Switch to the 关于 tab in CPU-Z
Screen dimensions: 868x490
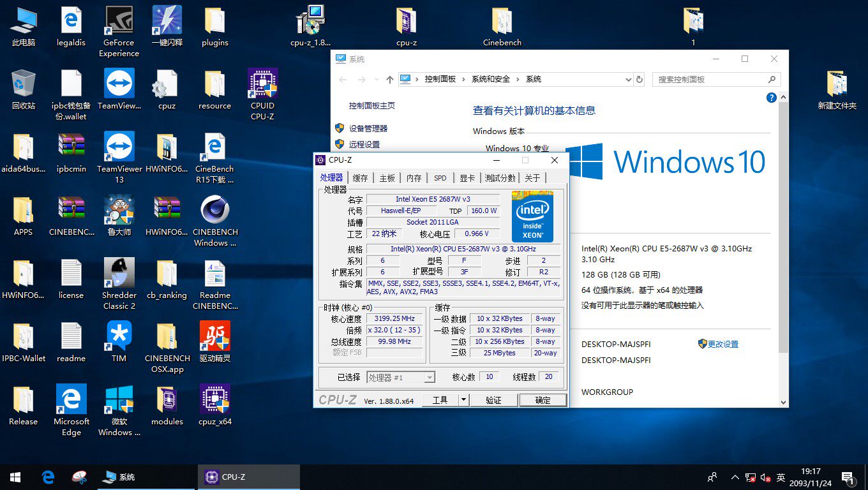click(x=532, y=178)
